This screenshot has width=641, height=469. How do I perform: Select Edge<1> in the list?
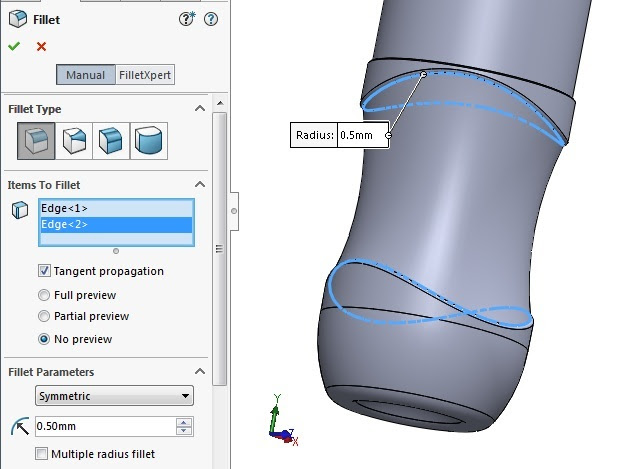tap(116, 209)
